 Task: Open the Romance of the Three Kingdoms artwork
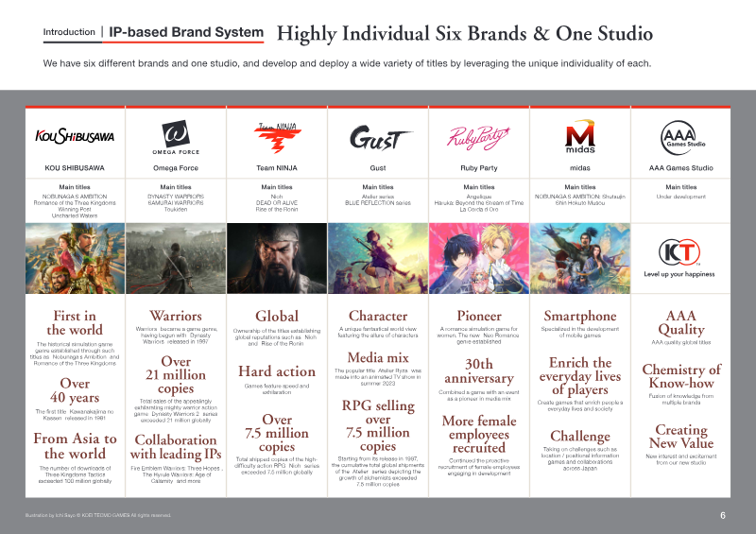(76, 258)
